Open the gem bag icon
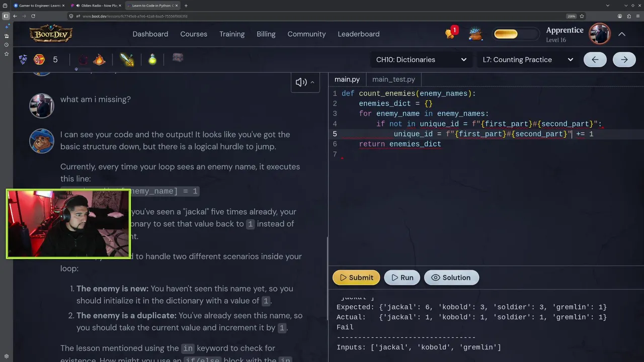This screenshot has height=362, width=644. click(475, 34)
